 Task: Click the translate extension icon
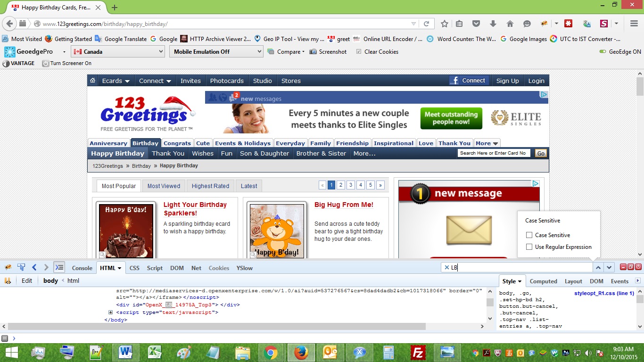(x=587, y=24)
